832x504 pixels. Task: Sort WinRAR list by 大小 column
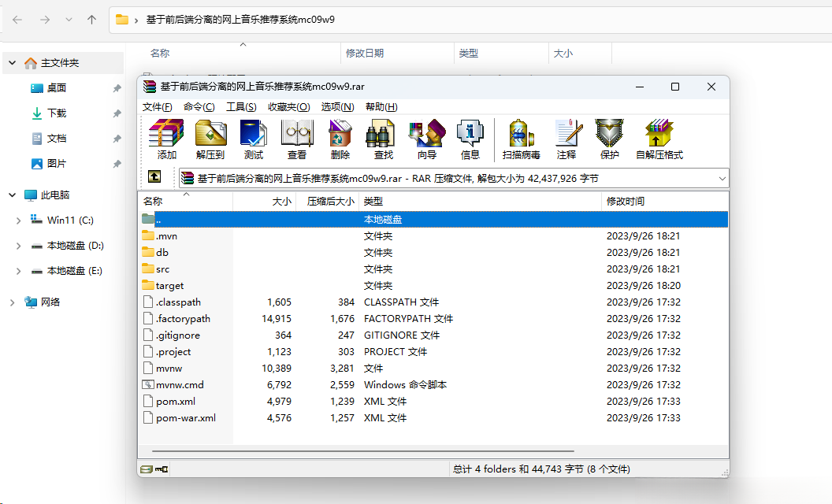(264, 202)
